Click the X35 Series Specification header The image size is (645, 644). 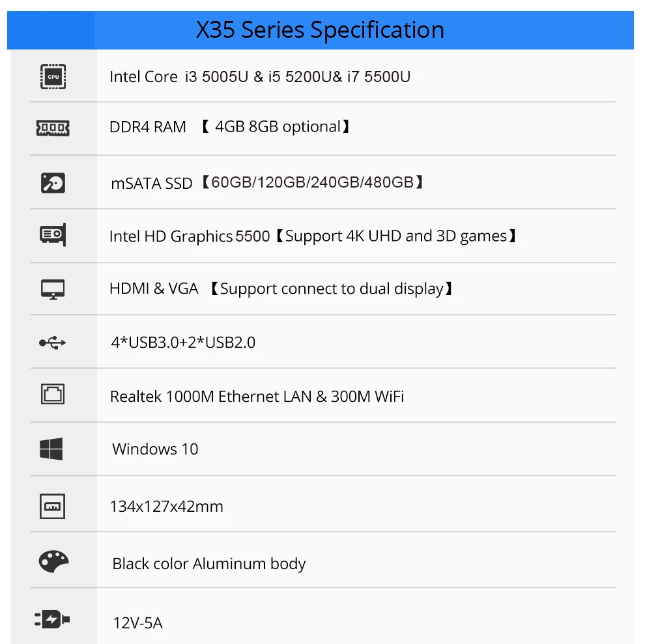tap(320, 30)
